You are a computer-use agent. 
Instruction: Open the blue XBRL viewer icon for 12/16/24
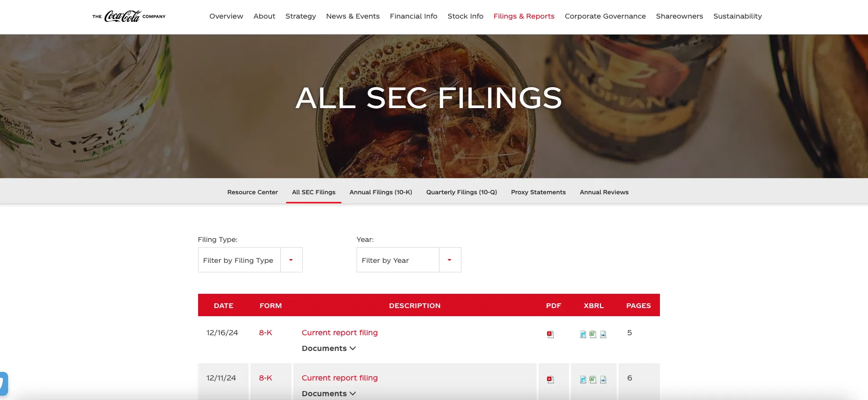point(583,334)
